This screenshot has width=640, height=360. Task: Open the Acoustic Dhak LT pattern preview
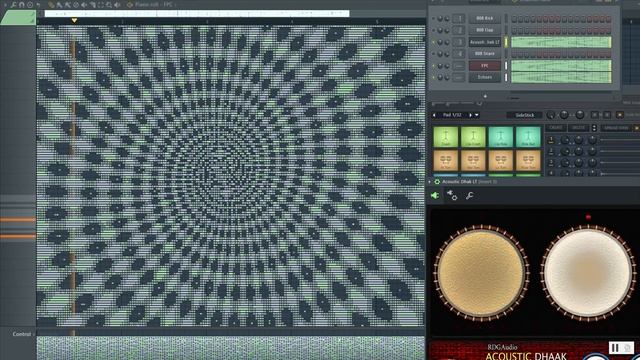[561, 42]
